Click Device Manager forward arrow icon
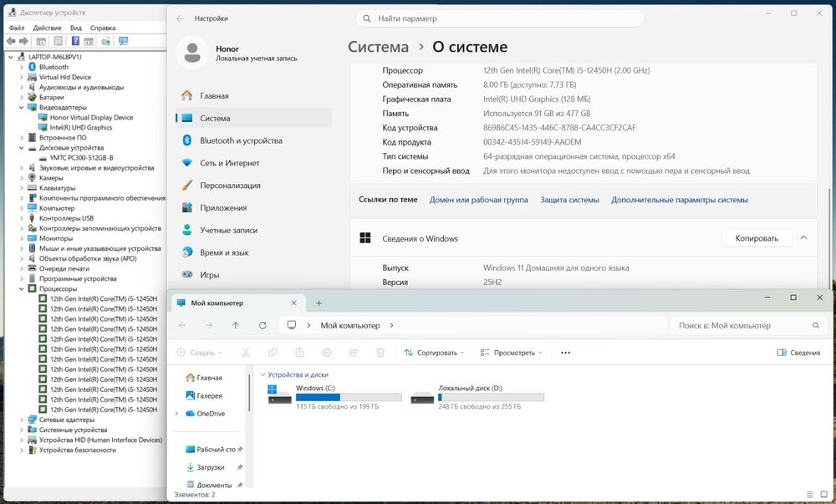 pyautogui.click(x=23, y=41)
